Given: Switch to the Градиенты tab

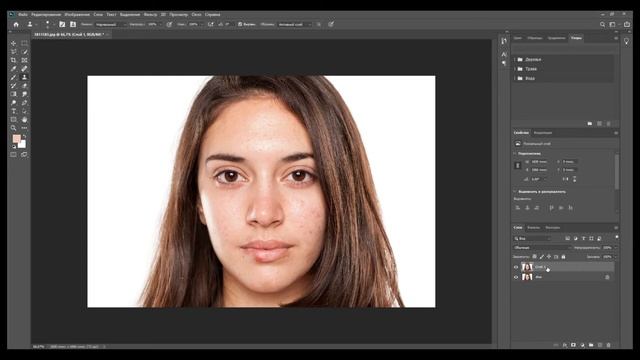Looking at the screenshot, I should tap(556, 38).
